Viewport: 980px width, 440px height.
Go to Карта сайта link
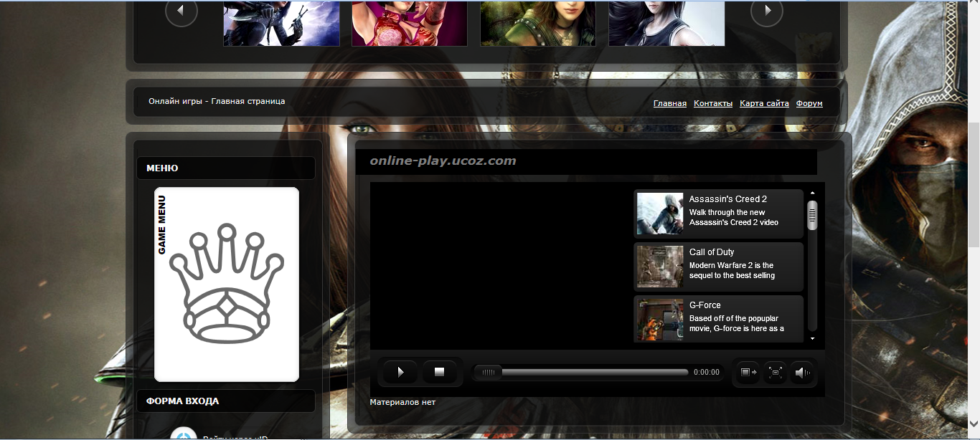[x=764, y=103]
